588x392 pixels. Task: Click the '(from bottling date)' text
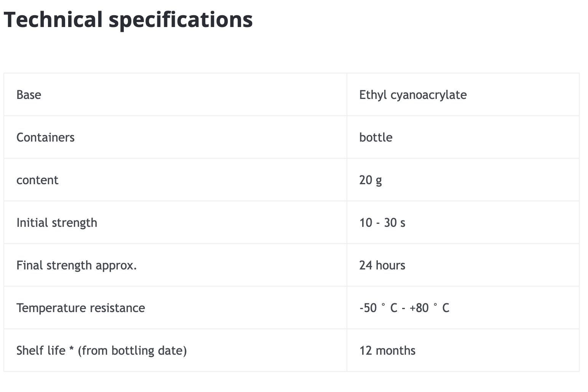pyautogui.click(x=132, y=351)
